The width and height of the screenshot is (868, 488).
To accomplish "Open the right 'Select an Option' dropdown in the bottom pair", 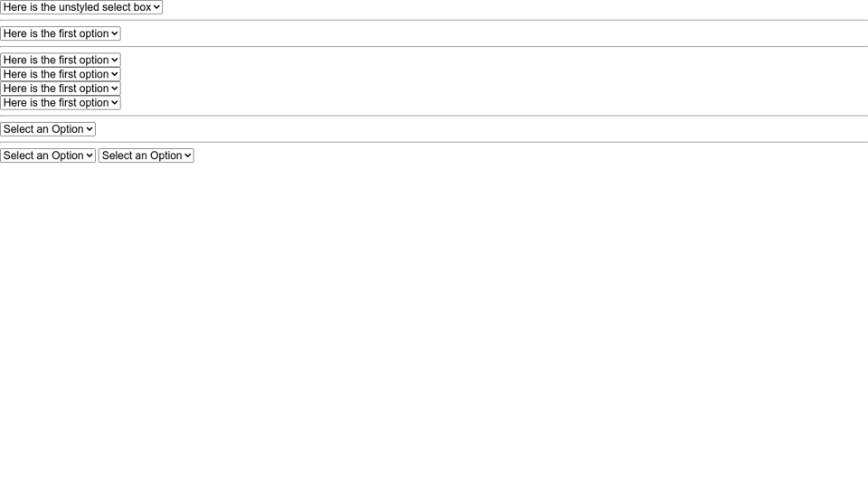I will click(x=146, y=156).
